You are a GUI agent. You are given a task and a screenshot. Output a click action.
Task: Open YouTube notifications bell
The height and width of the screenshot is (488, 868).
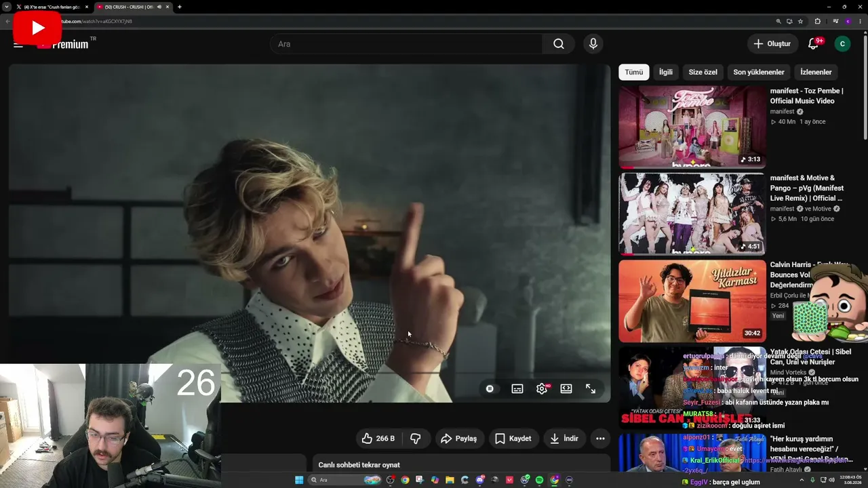[x=813, y=44]
